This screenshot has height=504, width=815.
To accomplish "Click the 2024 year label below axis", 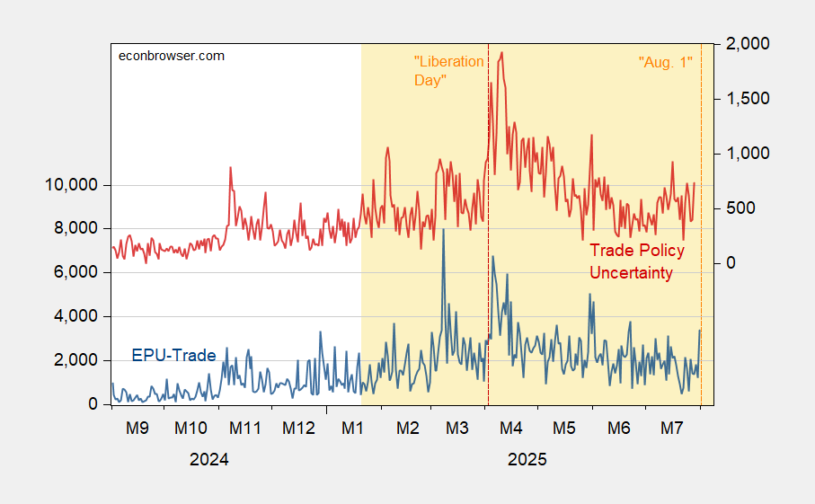I will click(209, 460).
